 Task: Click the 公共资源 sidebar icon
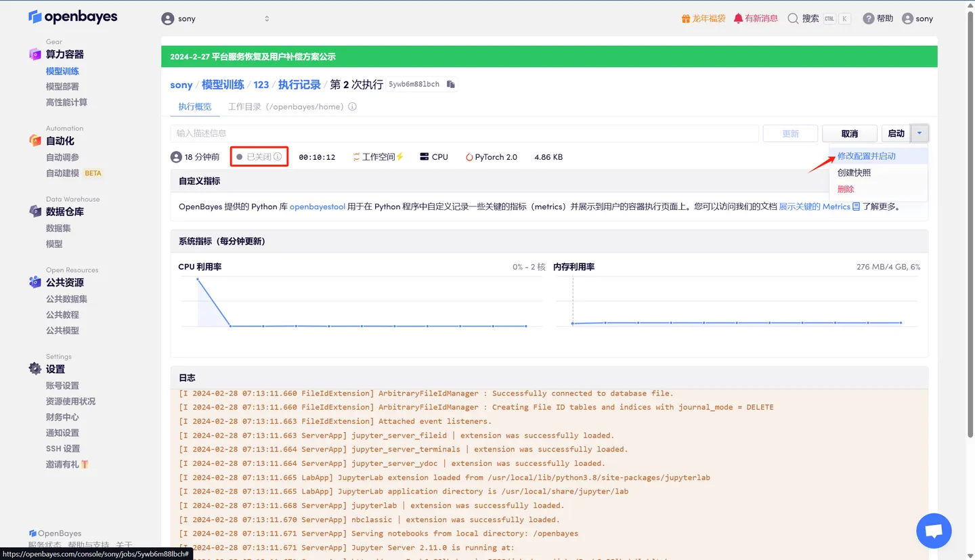pyautogui.click(x=35, y=282)
